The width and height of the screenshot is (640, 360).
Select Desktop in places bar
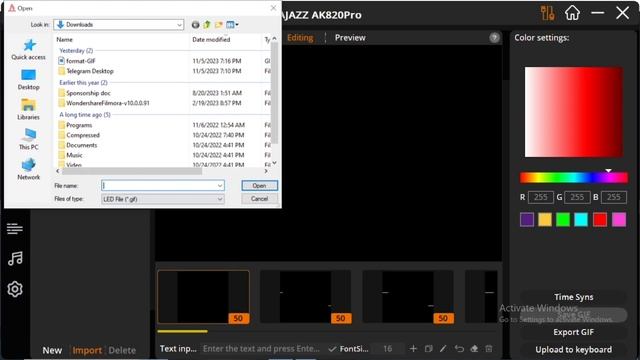29,80
